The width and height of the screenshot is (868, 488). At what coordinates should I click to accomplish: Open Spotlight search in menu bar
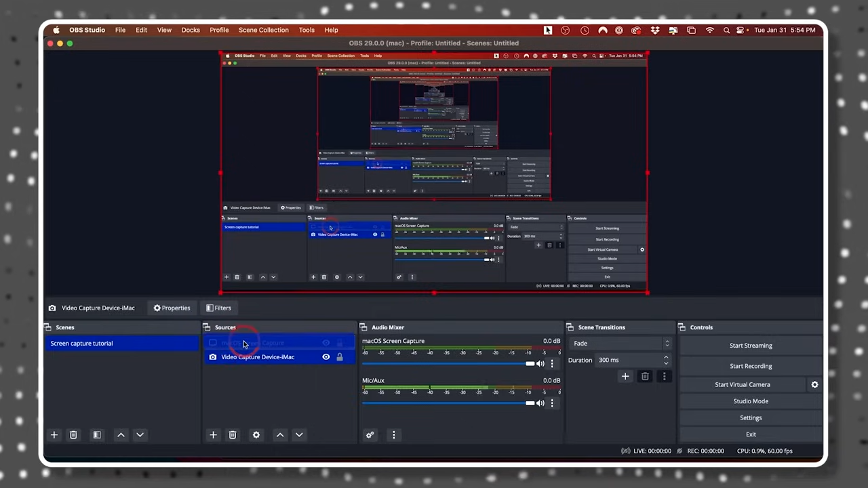tap(726, 30)
